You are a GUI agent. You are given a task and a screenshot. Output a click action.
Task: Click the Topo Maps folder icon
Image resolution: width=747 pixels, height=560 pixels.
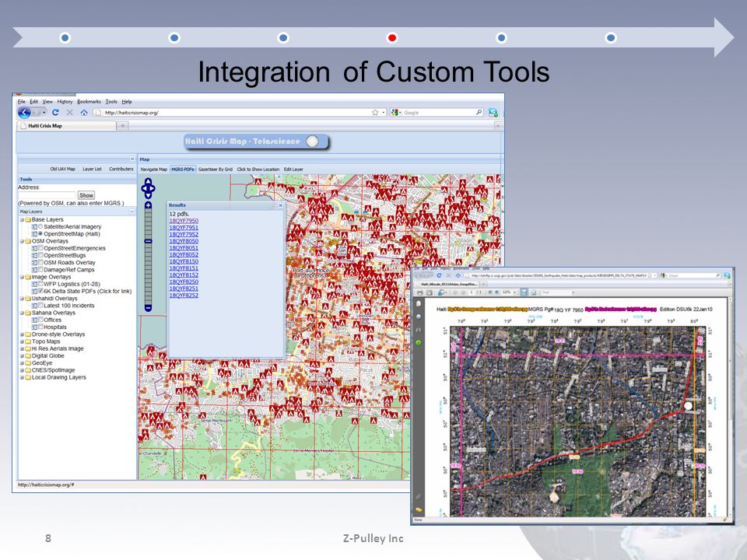point(28,341)
